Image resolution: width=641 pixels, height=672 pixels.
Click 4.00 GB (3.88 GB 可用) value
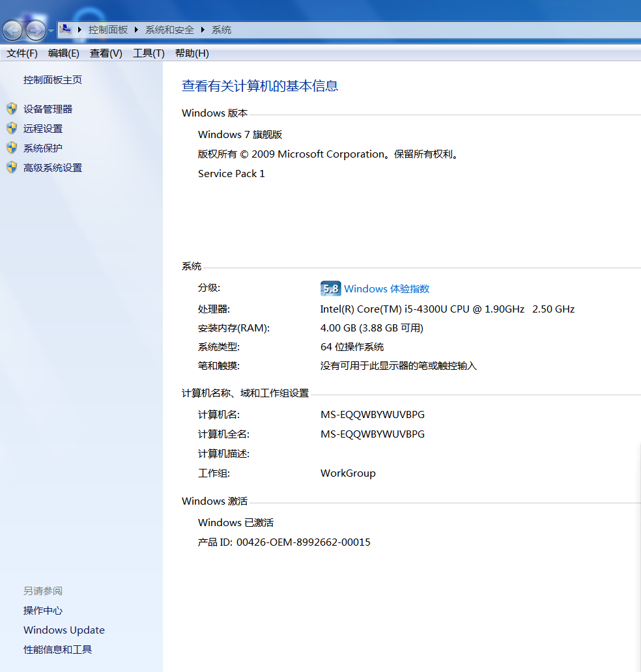372,328
